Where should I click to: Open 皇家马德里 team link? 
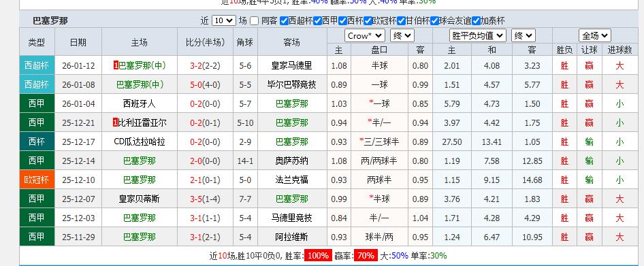tap(291, 66)
